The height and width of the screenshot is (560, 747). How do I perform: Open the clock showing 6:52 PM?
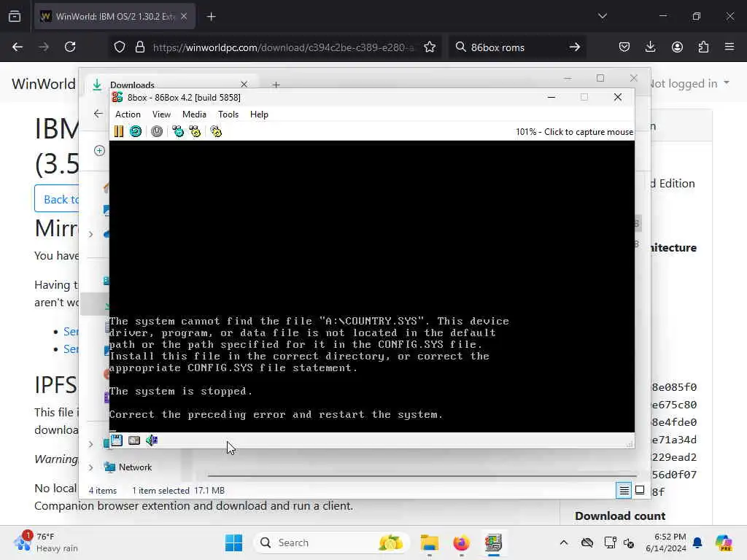(665, 542)
